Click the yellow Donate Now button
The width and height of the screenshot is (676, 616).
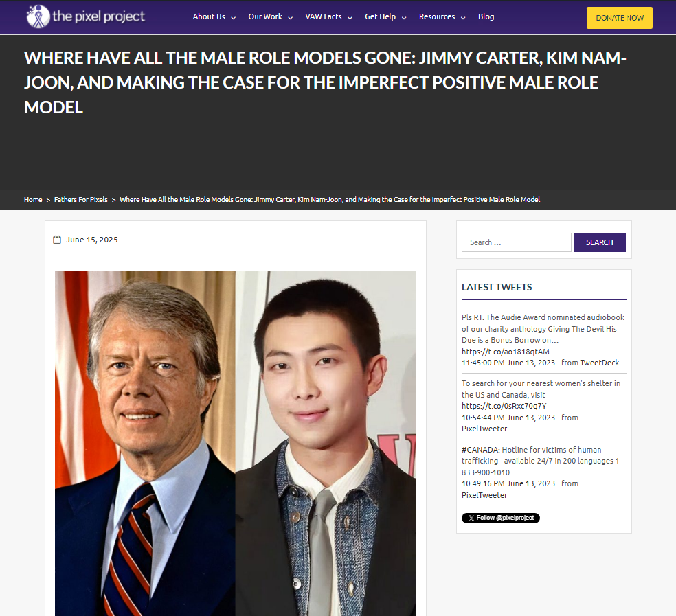(x=620, y=18)
